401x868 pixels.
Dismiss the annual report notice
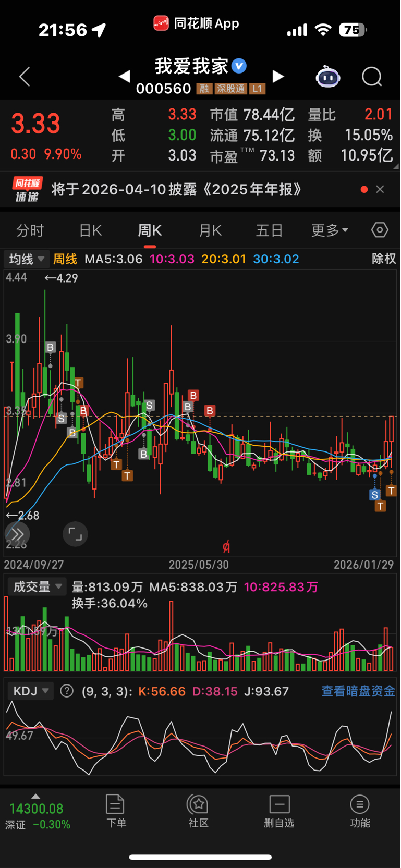pyautogui.click(x=380, y=189)
